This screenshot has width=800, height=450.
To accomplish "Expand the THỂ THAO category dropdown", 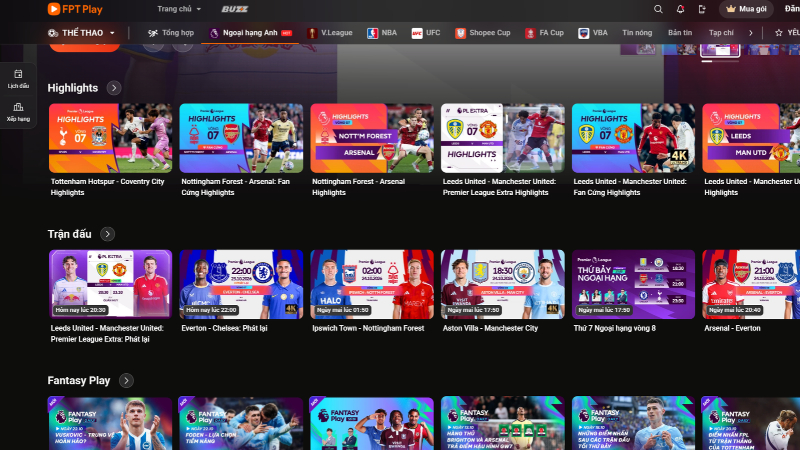I will [81, 33].
